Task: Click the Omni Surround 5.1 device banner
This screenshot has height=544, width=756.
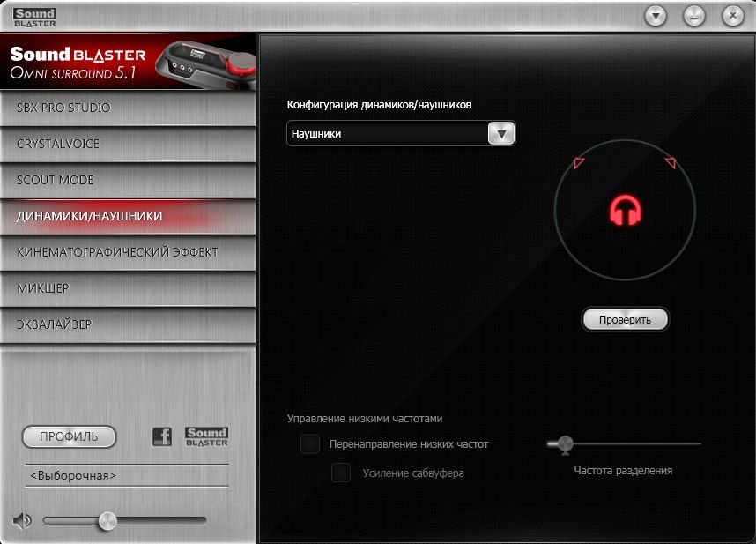Action: pyautogui.click(x=128, y=61)
